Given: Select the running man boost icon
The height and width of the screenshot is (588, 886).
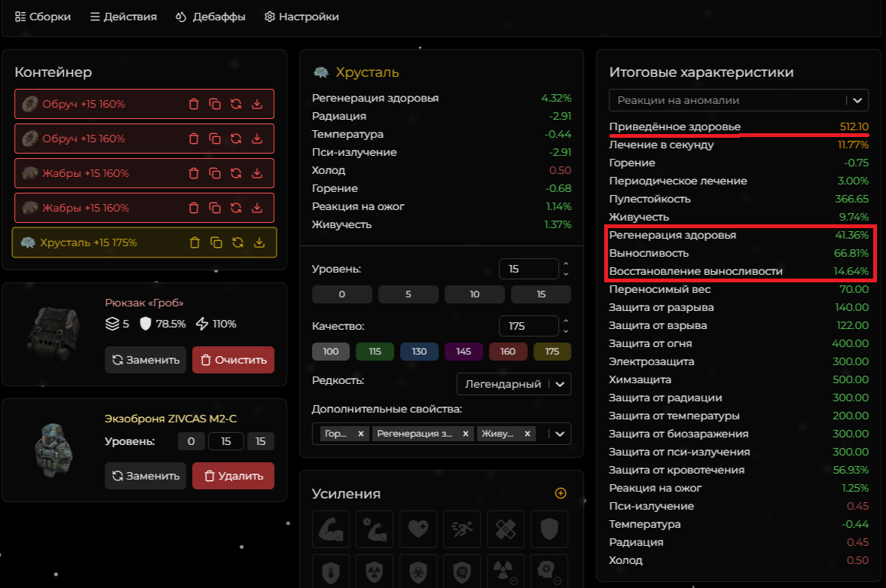Looking at the screenshot, I should click(x=458, y=529).
